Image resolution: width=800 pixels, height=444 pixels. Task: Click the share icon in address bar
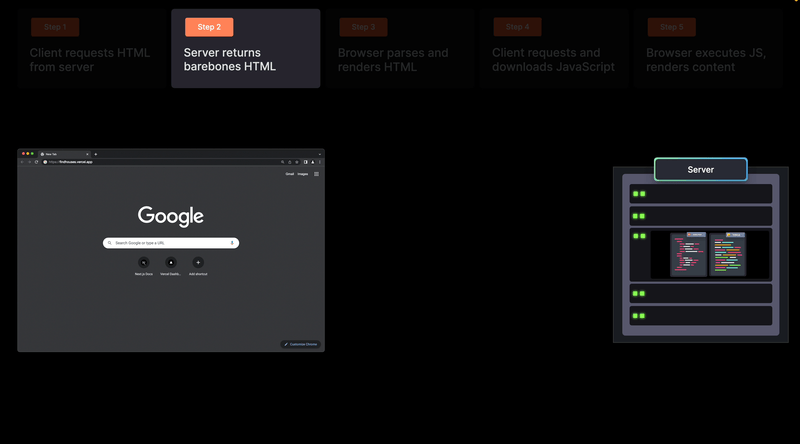tap(290, 162)
